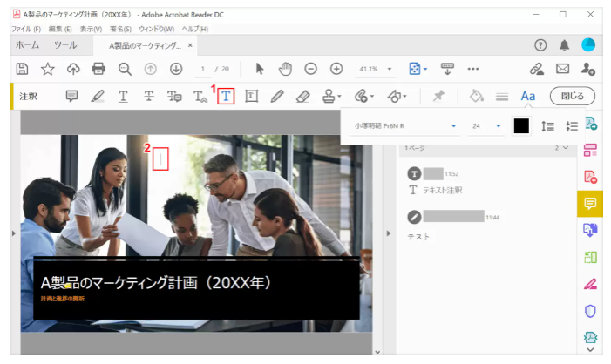Select the highlight text tool
Screen dimensions: 611x364
tap(98, 96)
